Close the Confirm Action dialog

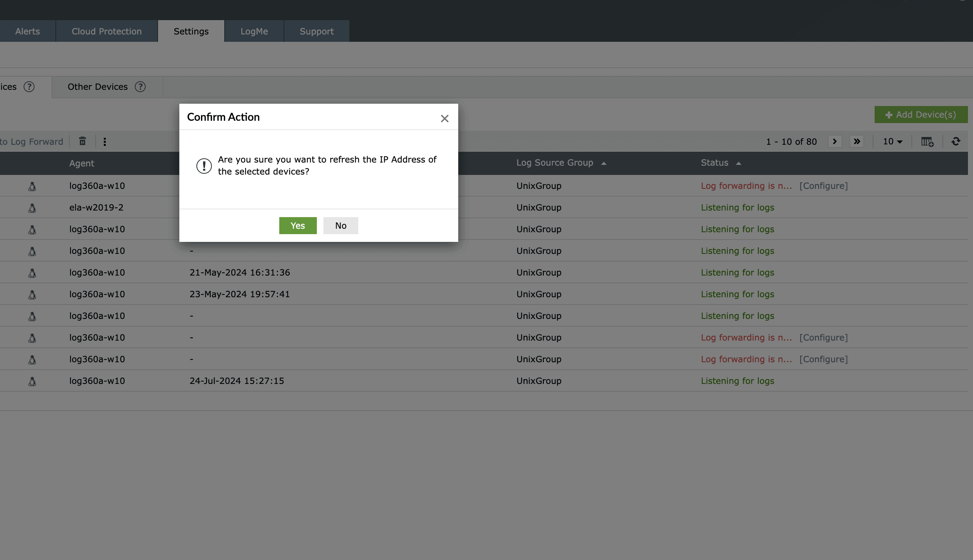pos(444,118)
